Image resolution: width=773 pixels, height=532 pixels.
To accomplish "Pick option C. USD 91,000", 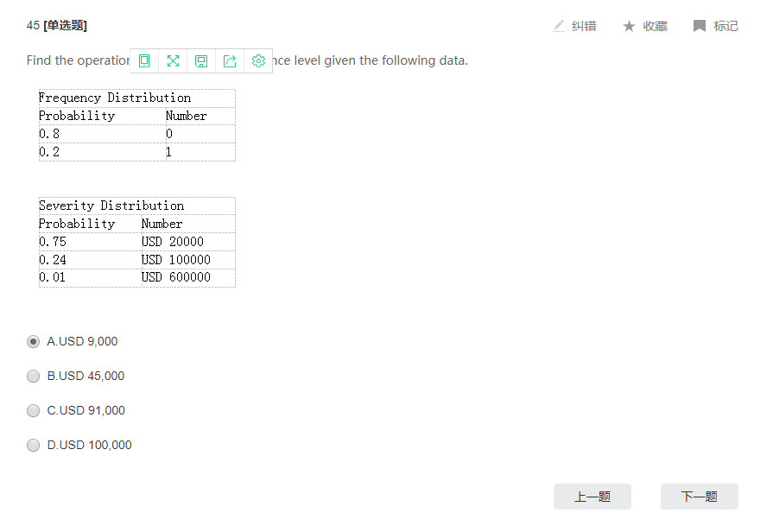I will [34, 410].
